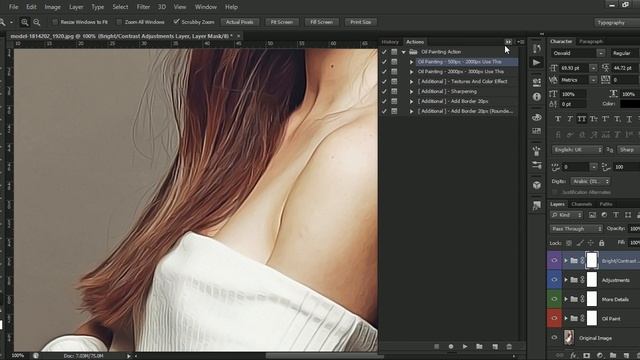Create new adjustment layer icon
Viewport: 640px width, 360px height.
pyautogui.click(x=600, y=356)
